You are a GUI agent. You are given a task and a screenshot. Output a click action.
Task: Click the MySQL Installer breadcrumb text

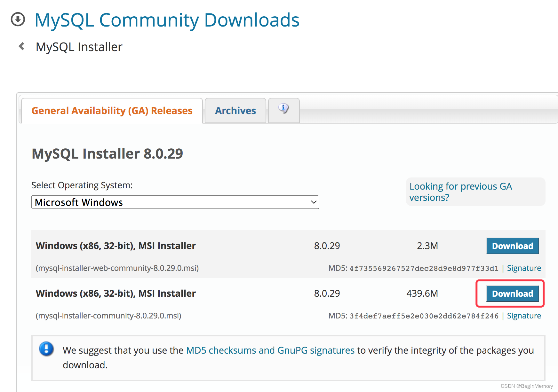click(x=79, y=47)
